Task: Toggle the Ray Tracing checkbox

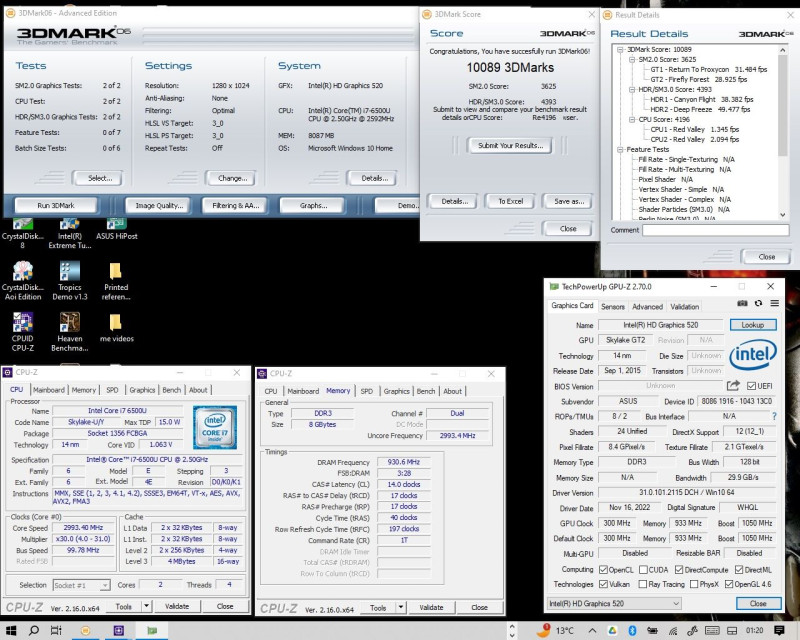Action: click(643, 584)
